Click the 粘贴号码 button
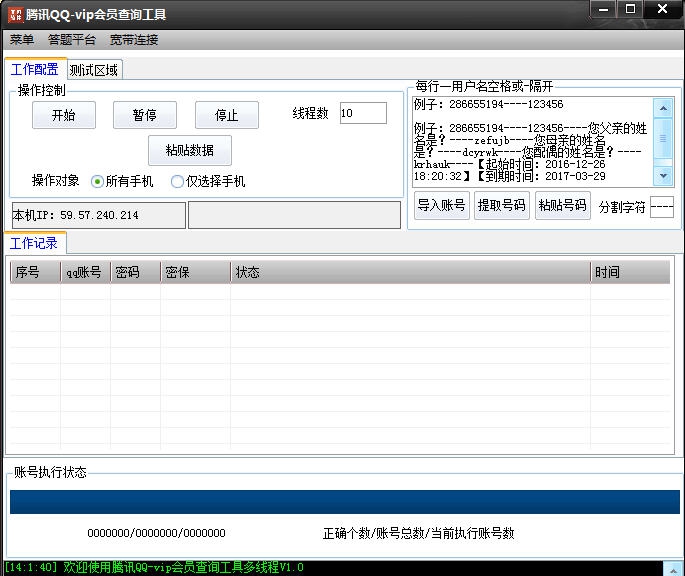The width and height of the screenshot is (685, 576). coord(563,205)
